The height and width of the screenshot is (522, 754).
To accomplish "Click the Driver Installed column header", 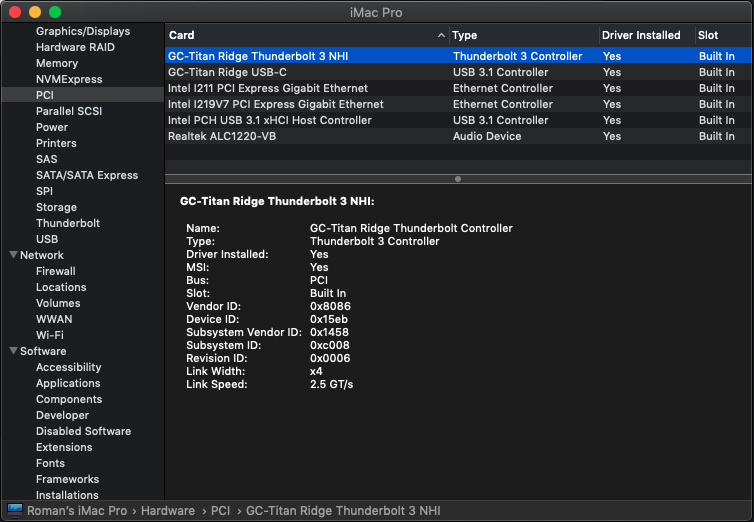I will [644, 35].
